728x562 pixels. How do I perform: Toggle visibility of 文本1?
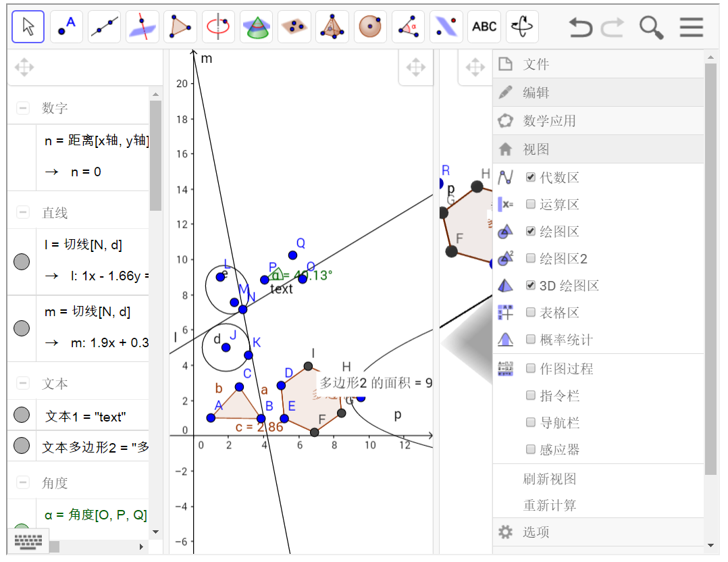22,415
